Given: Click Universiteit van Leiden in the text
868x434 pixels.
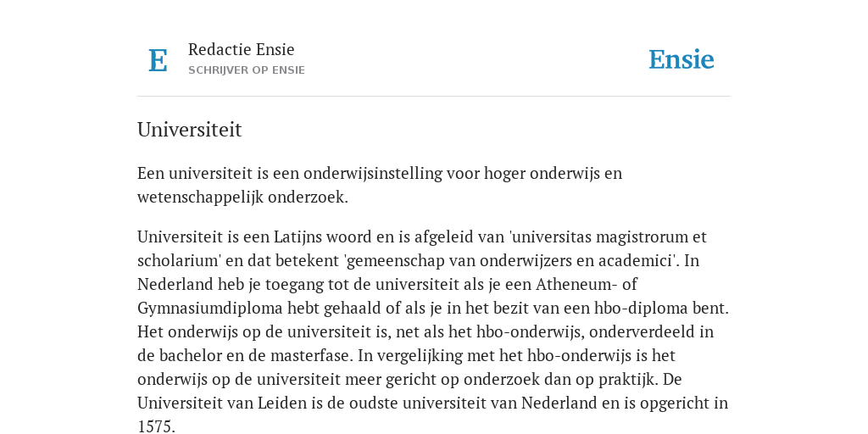Looking at the screenshot, I should point(223,403).
